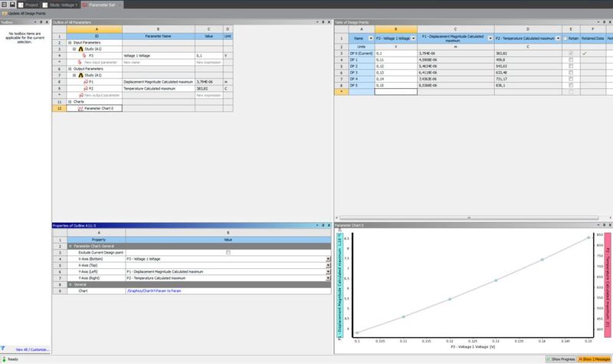The width and height of the screenshot is (613, 364).
Task: Tick the Retain checkbox for DP 3
Action: coord(569,74)
